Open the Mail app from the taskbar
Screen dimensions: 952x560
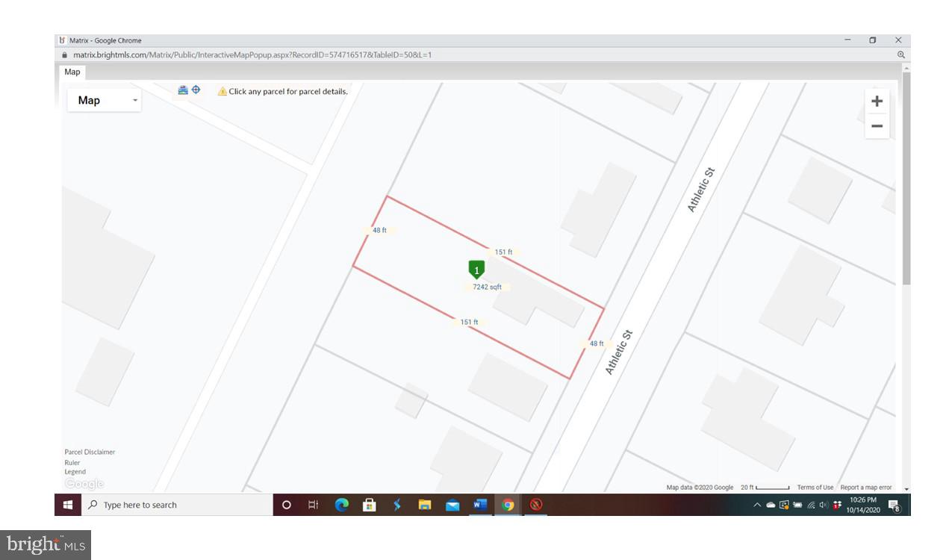(452, 505)
